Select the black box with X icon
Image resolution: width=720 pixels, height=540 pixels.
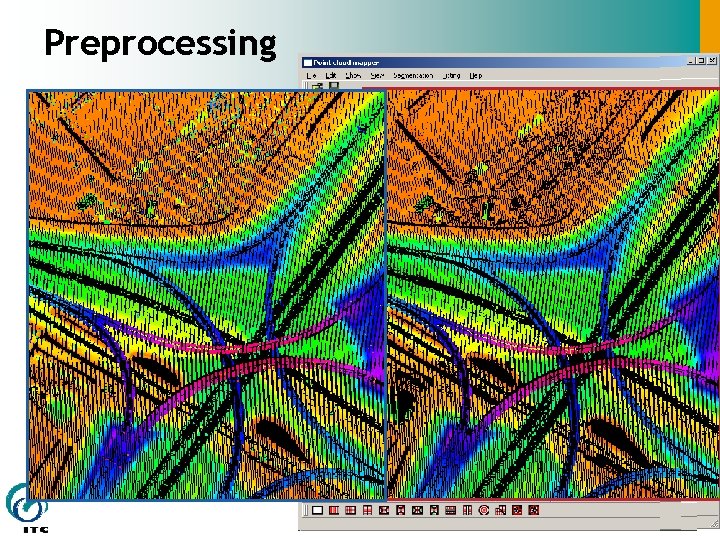[417, 510]
